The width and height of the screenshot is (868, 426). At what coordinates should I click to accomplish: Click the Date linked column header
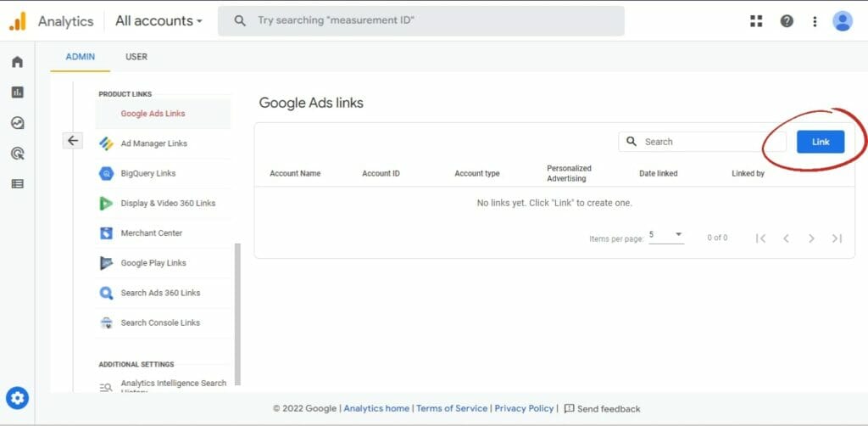(x=658, y=173)
